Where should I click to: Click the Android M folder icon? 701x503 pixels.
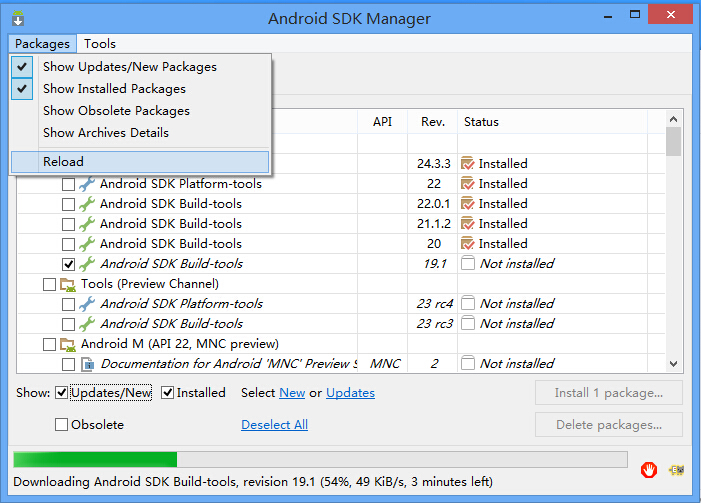pos(68,344)
